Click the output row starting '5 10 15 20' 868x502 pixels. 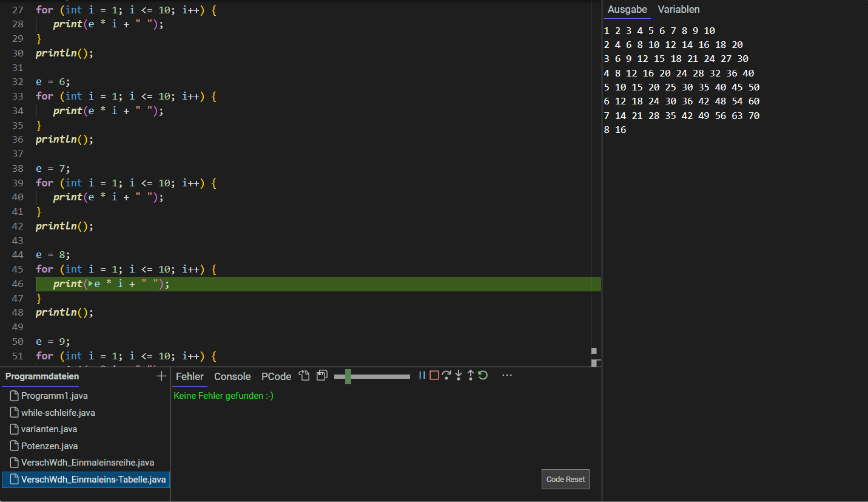pyautogui.click(x=682, y=87)
